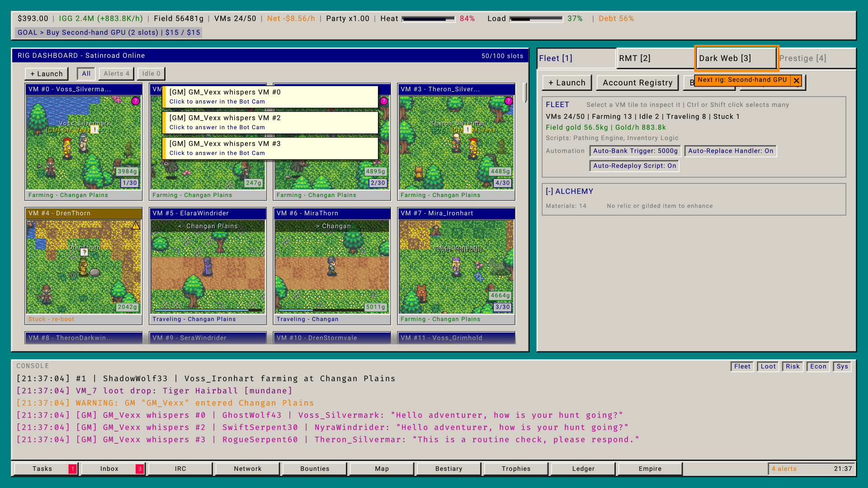Click the magenta question icon on VM #0
Viewport: 868px width, 488px height.
click(136, 101)
